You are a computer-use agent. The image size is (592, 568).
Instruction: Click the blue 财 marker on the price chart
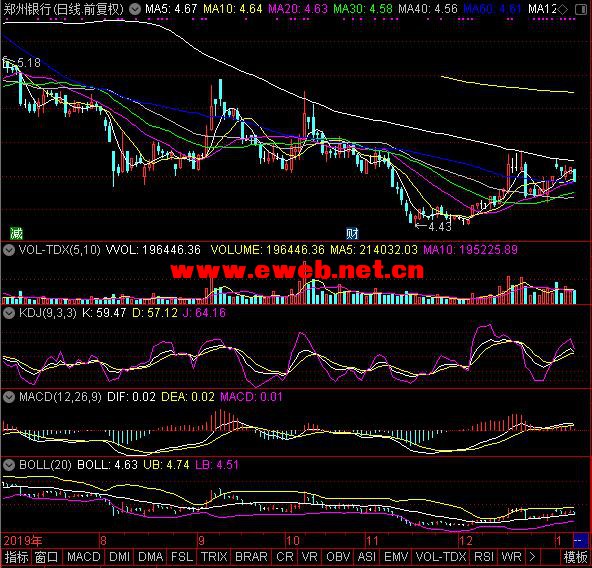[352, 233]
